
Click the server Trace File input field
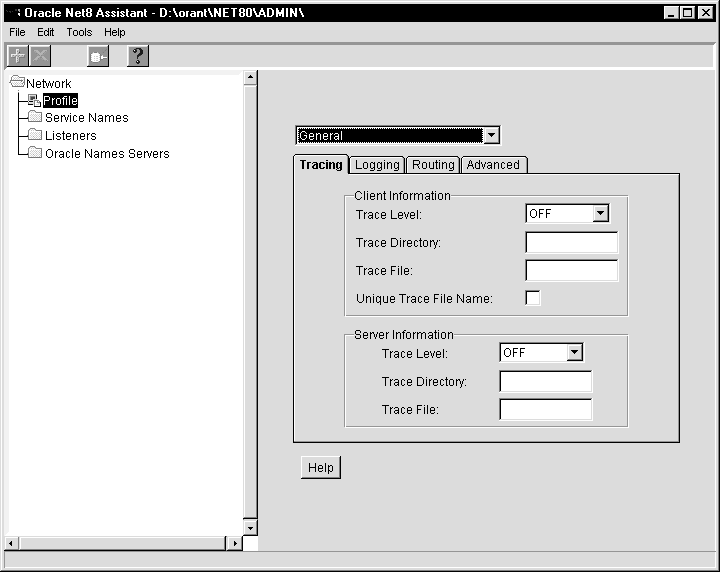click(546, 409)
